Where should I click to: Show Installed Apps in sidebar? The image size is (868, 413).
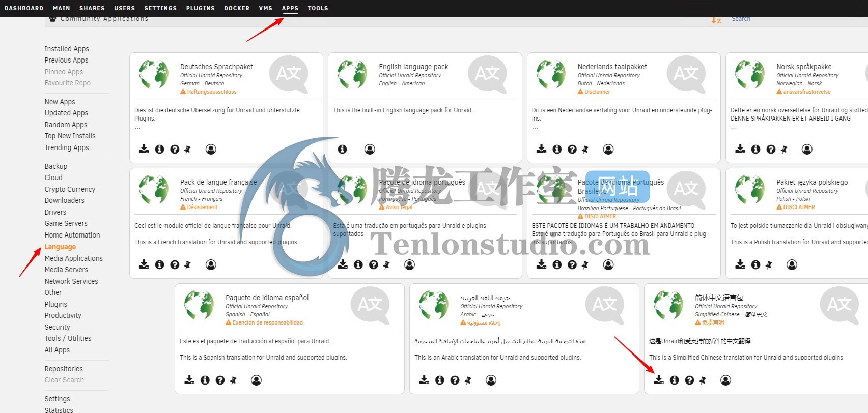pyautogui.click(x=67, y=49)
